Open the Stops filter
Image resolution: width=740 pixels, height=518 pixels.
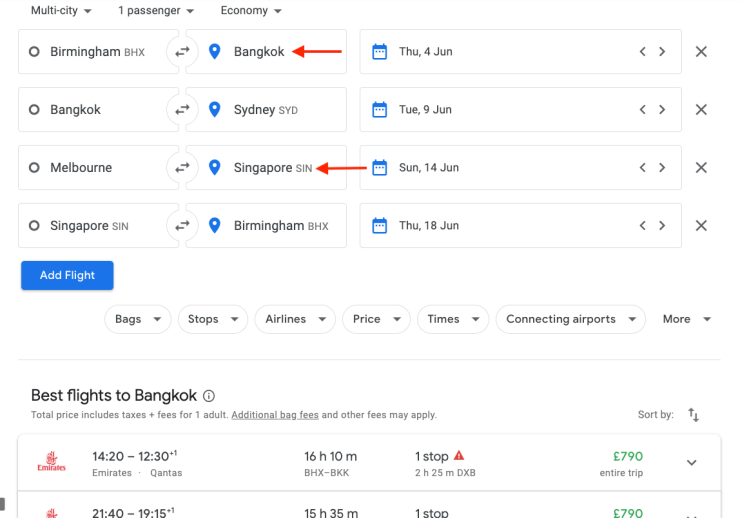click(x=212, y=319)
